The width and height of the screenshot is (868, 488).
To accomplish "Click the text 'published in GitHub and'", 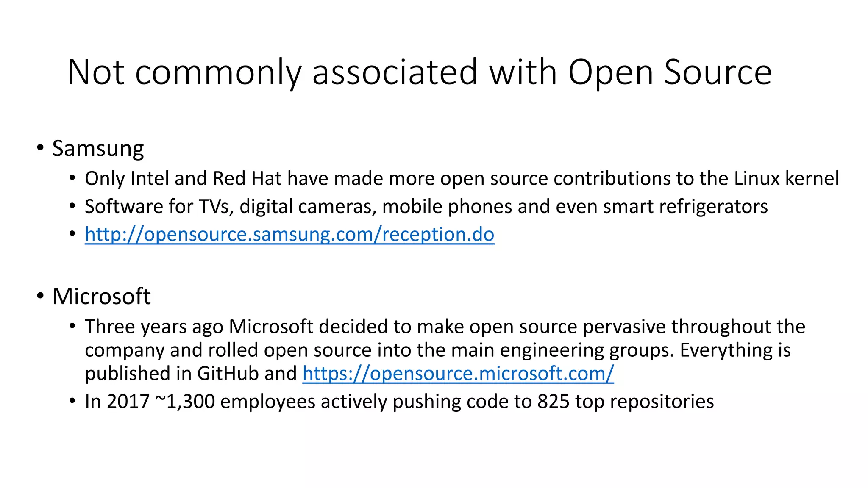I will (x=191, y=374).
